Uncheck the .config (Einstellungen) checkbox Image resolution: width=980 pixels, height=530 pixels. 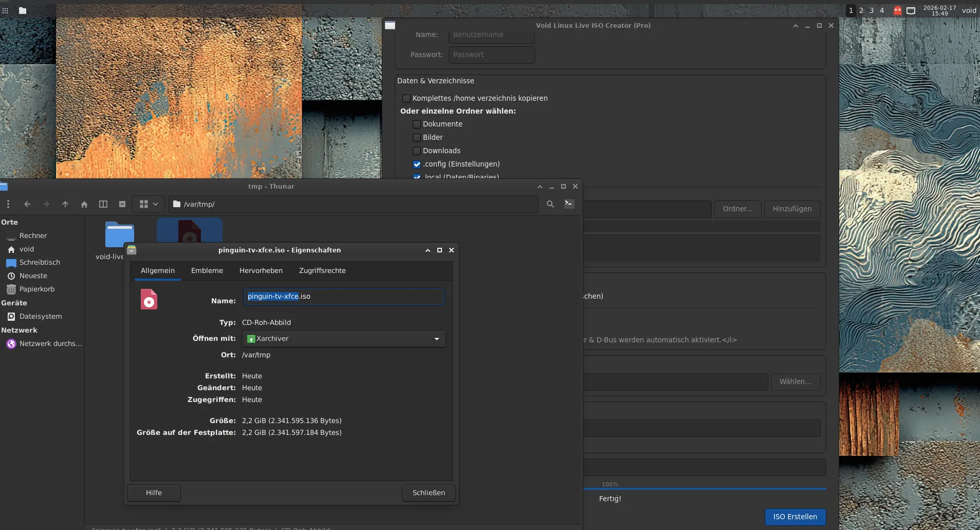point(417,165)
